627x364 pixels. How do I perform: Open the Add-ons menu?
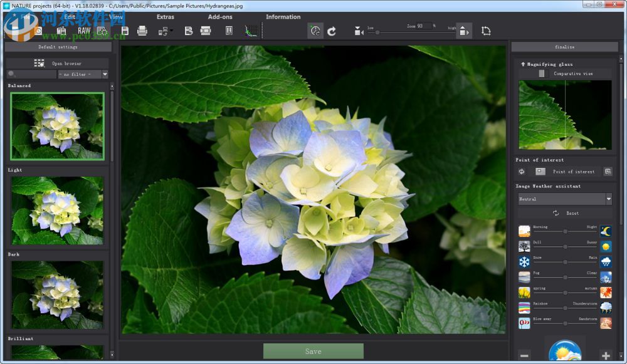220,17
